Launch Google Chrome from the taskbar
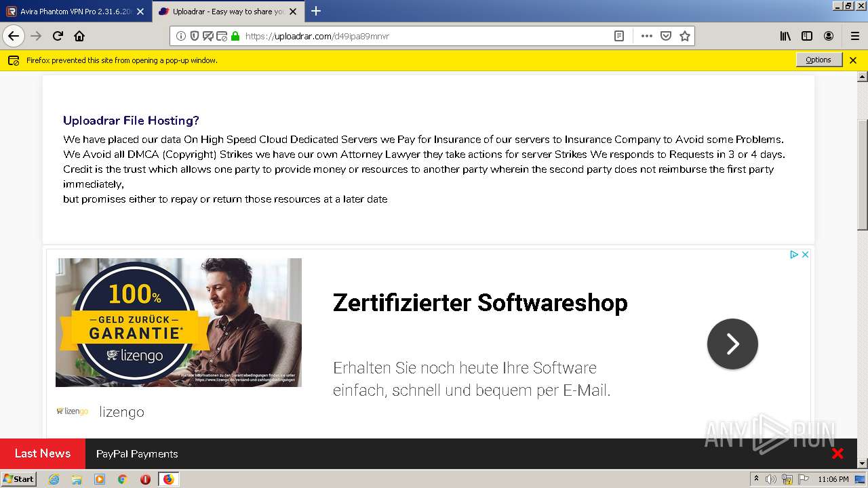 coord(122,479)
